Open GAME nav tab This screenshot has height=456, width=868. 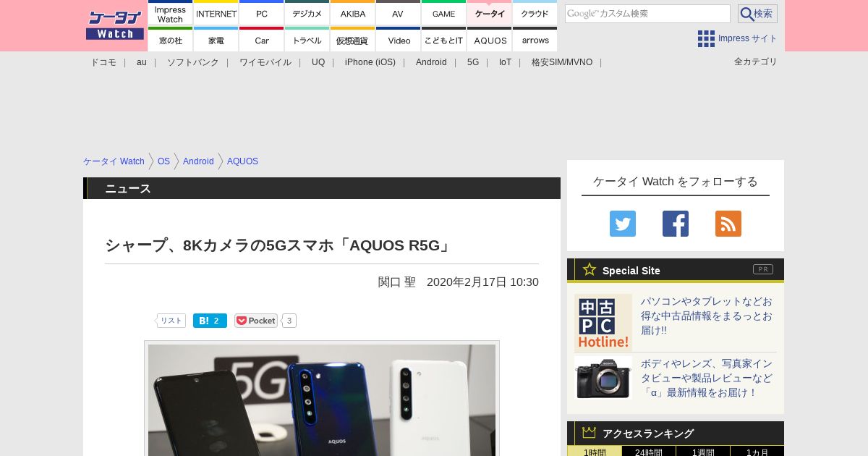pyautogui.click(x=444, y=13)
